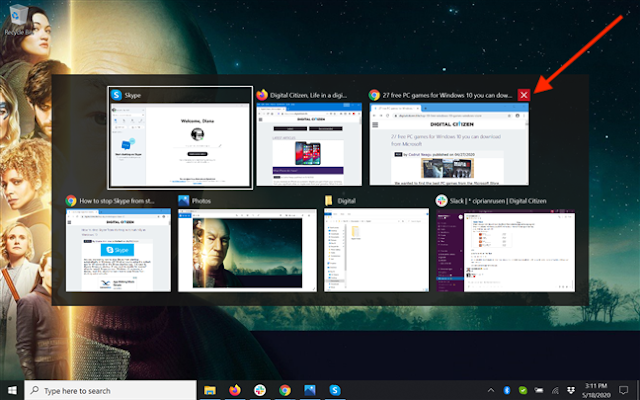Click the Chrome taskbar icon

[x=285, y=390]
